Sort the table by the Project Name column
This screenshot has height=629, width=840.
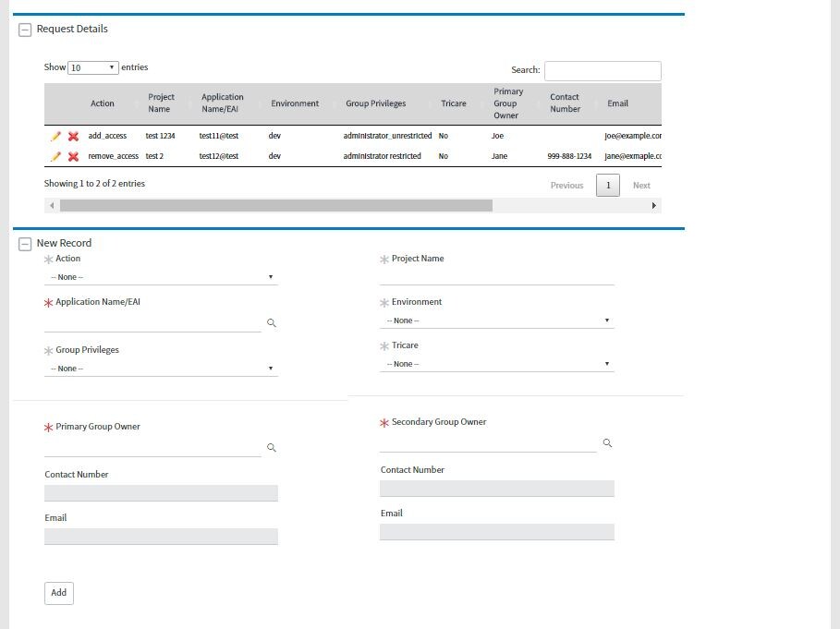point(159,103)
